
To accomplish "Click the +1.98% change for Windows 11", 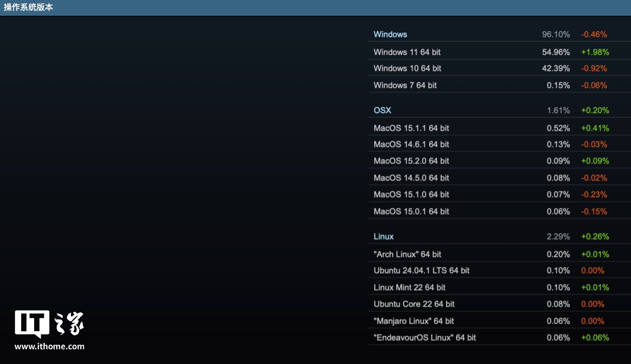I will coord(595,52).
